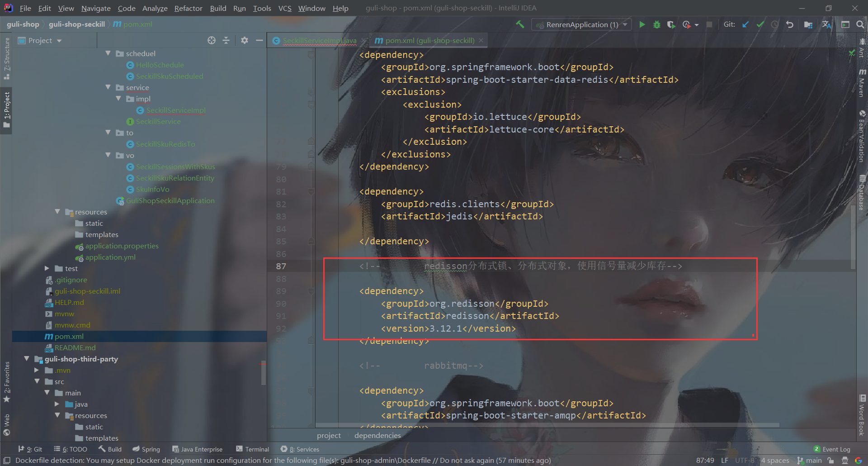Open the Navigate menu

pyautogui.click(x=96, y=8)
